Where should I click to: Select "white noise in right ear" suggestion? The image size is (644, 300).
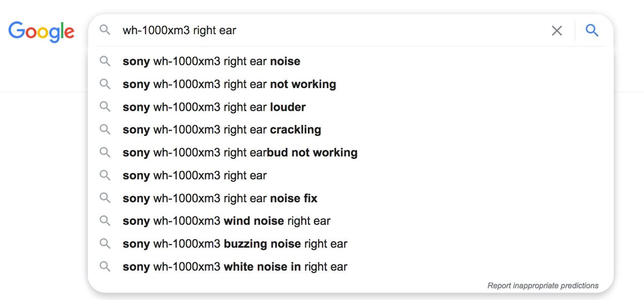point(235,267)
